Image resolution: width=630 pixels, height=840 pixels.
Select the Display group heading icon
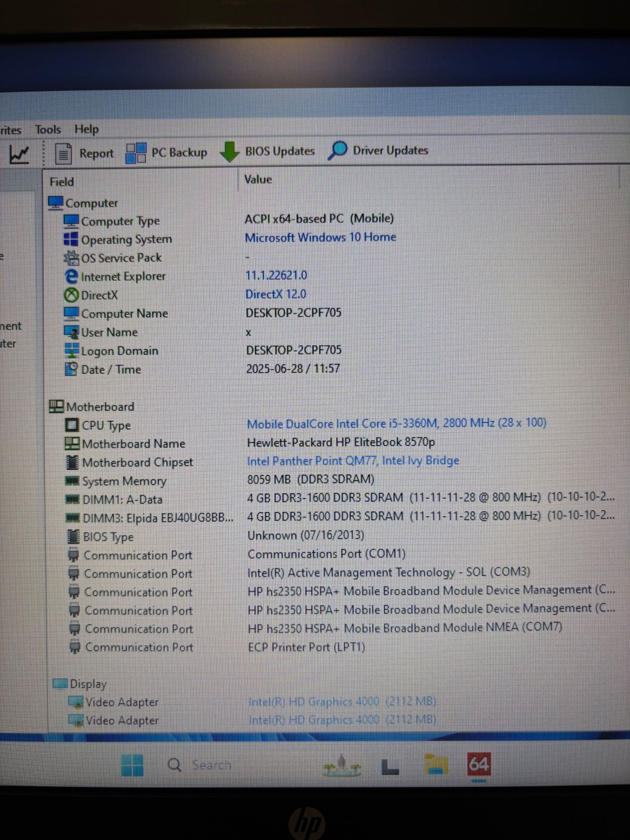click(x=60, y=683)
